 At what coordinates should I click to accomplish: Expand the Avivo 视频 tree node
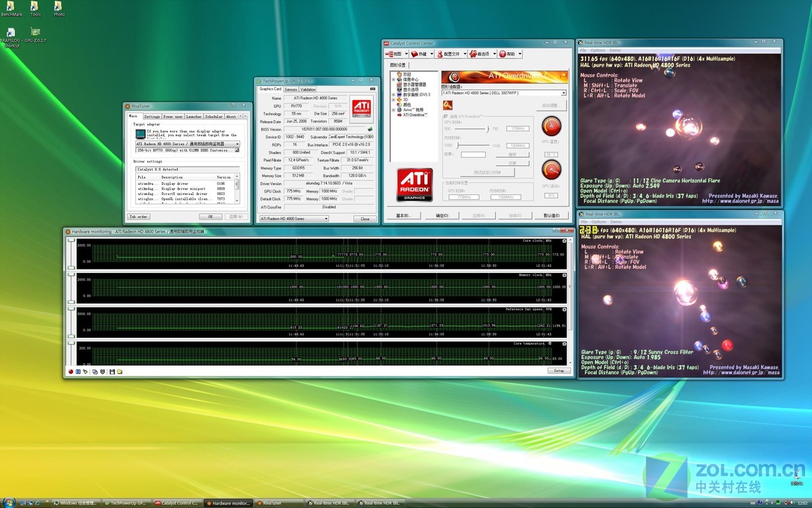click(394, 110)
